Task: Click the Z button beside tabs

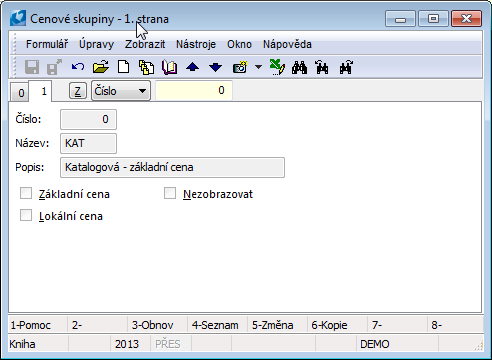Action: [77, 91]
